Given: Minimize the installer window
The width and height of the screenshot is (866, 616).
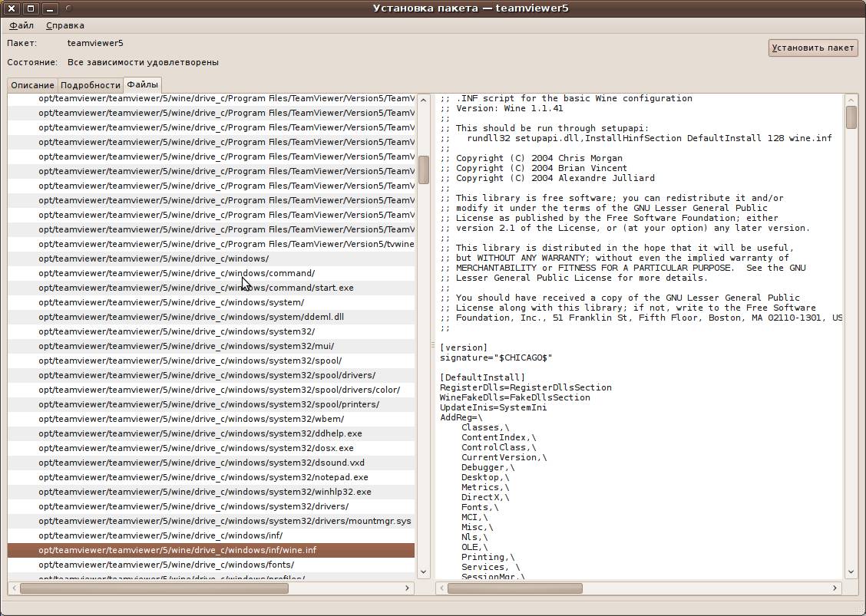Looking at the screenshot, I should [x=50, y=8].
